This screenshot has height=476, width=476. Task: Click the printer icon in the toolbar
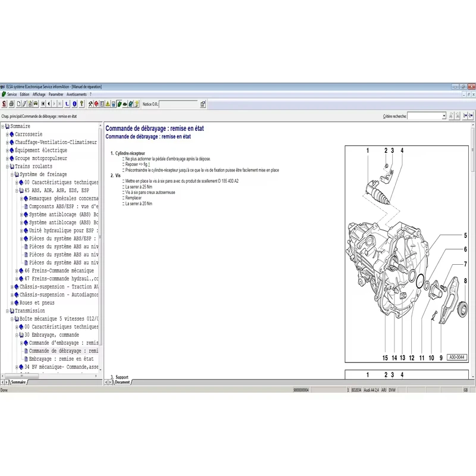tap(11, 104)
